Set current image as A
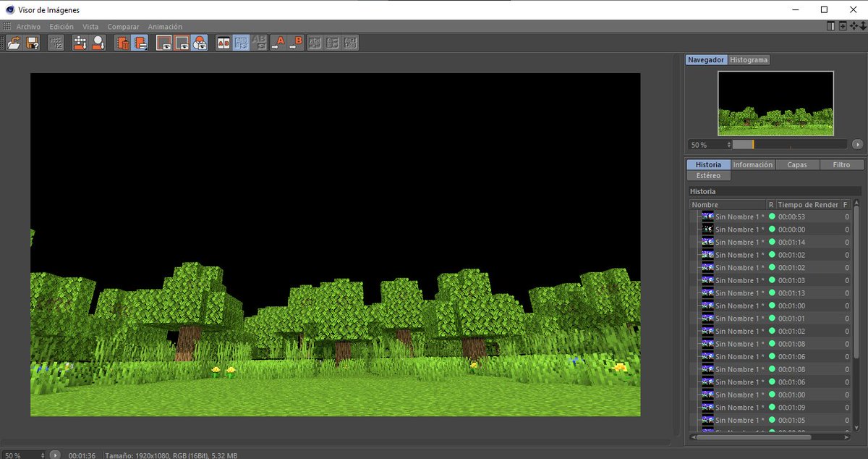 pos(278,43)
